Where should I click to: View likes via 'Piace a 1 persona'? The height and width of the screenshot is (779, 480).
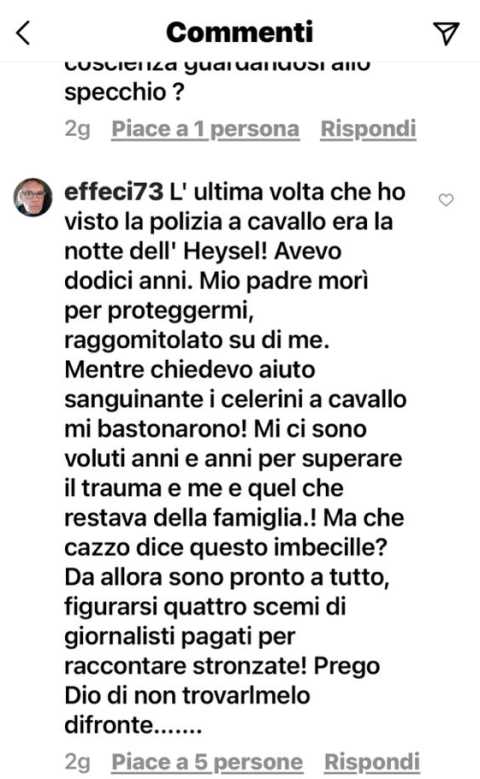(205, 129)
